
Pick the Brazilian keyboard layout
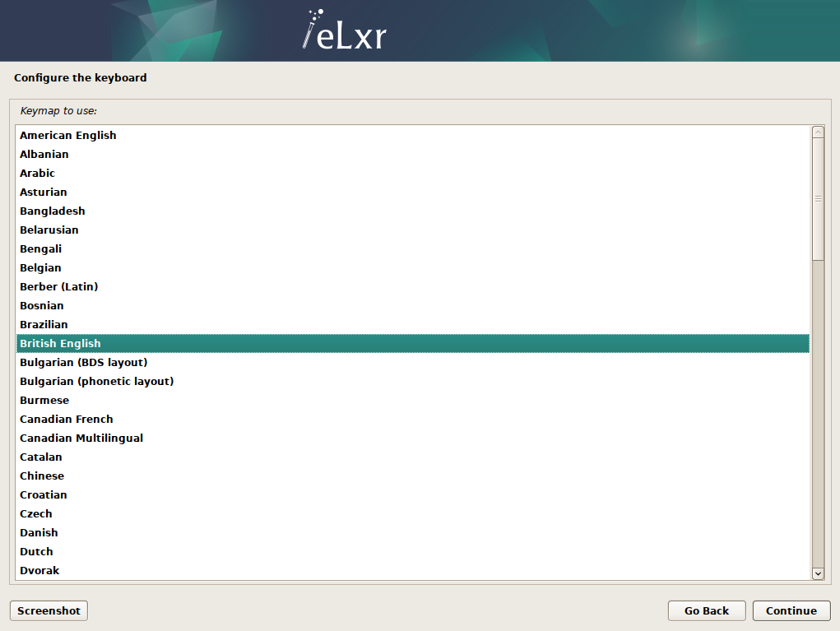click(44, 324)
